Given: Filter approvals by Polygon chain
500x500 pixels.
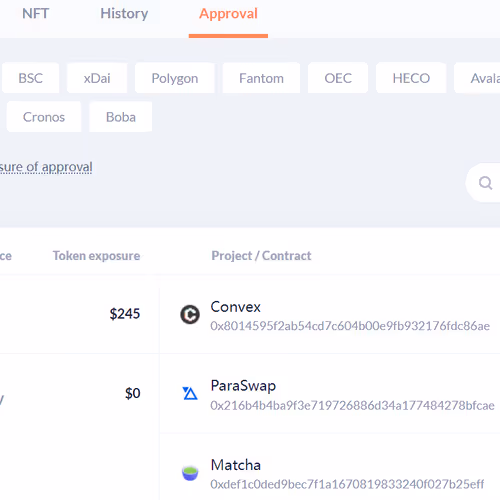Looking at the screenshot, I should 175,78.
